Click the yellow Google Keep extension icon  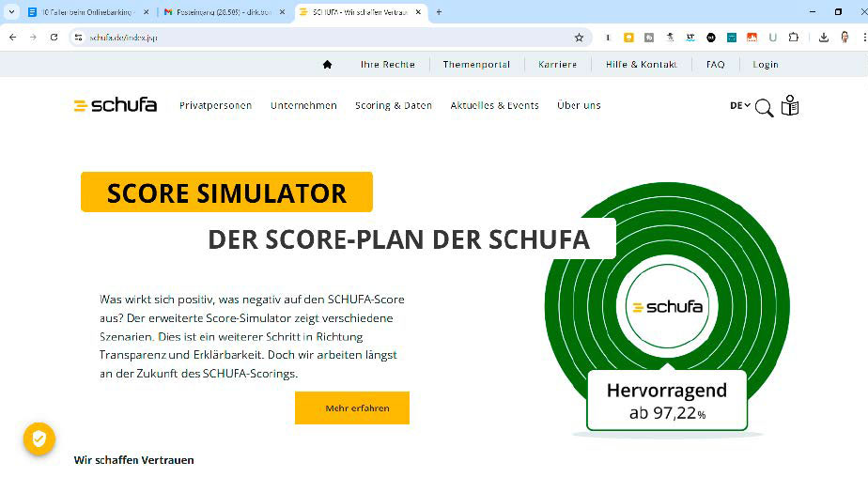coord(628,37)
